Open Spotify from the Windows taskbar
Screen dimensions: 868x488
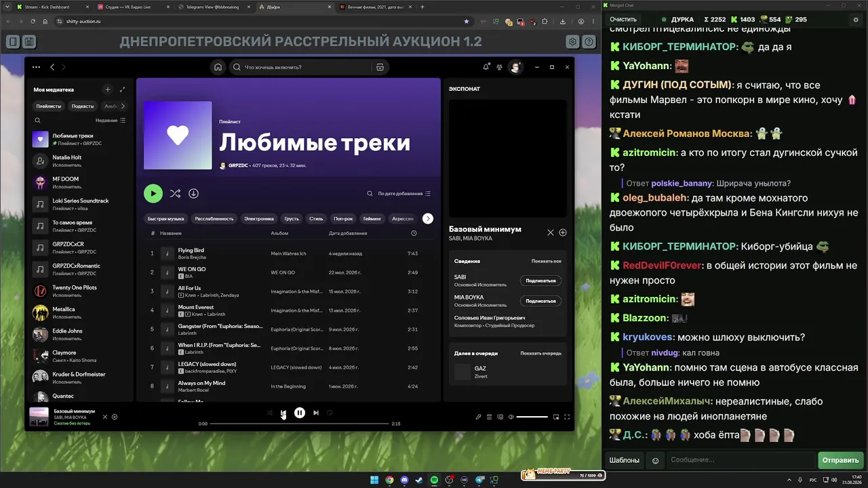coord(435,481)
